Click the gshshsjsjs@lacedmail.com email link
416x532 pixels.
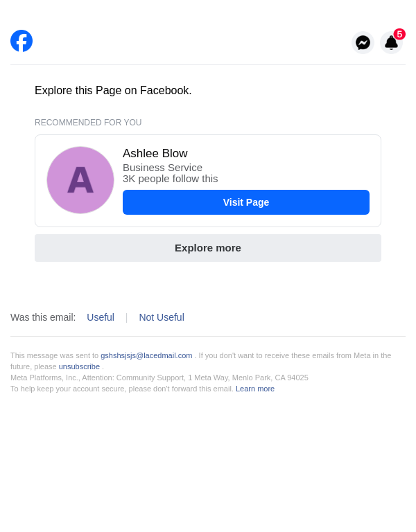click(x=146, y=355)
